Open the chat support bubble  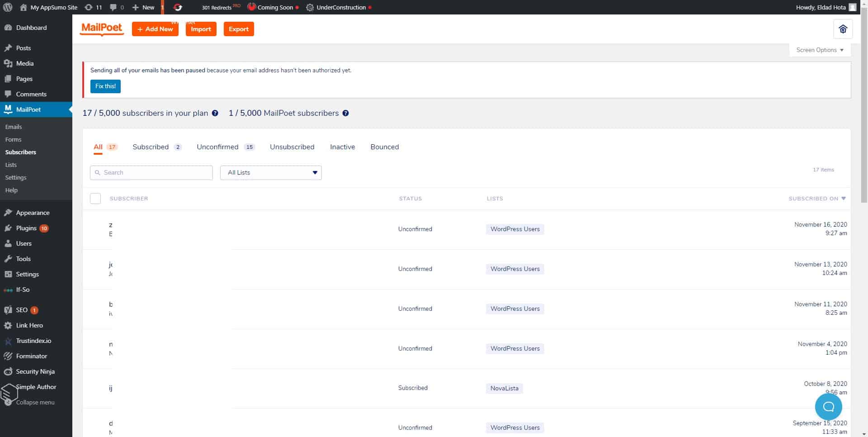tap(828, 407)
